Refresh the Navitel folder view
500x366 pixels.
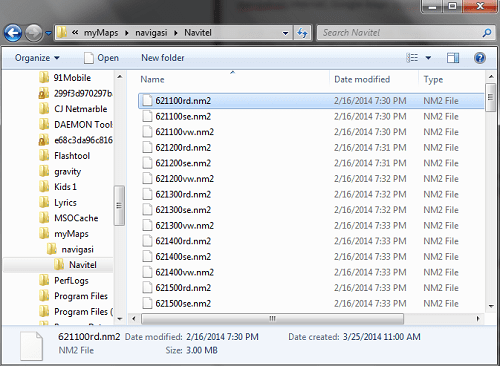click(302, 33)
